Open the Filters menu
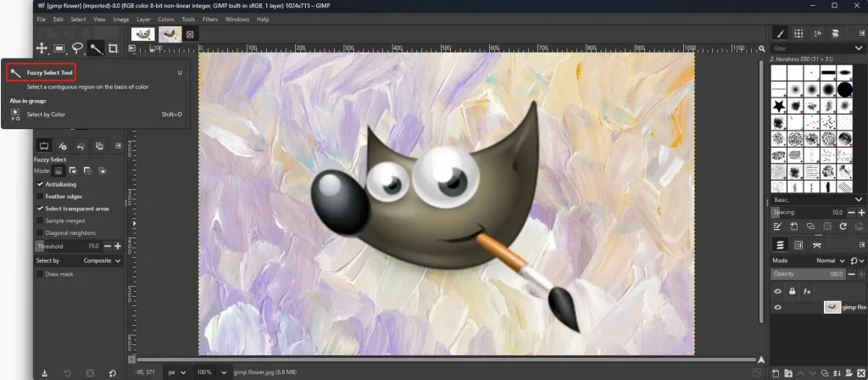The width and height of the screenshot is (868, 380). click(x=211, y=19)
